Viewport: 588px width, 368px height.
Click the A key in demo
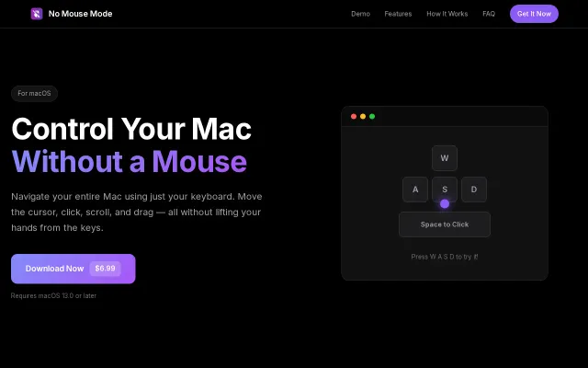[415, 190]
